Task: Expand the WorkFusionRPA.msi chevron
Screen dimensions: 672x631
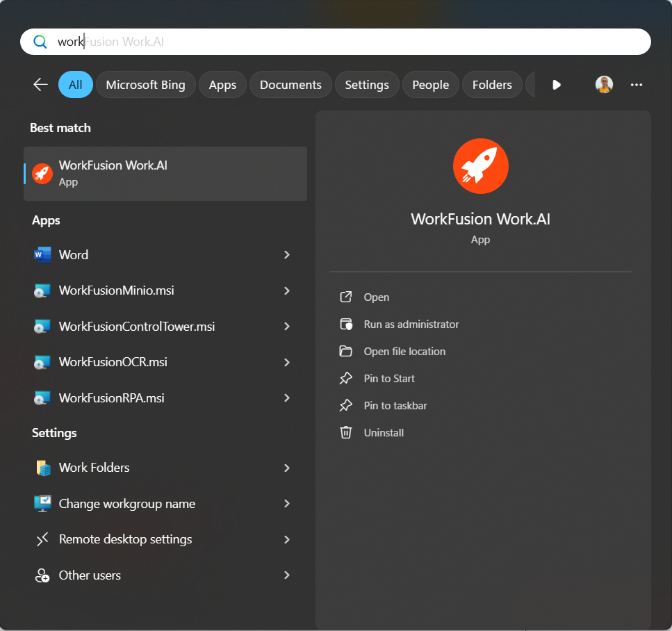Action: pos(287,398)
